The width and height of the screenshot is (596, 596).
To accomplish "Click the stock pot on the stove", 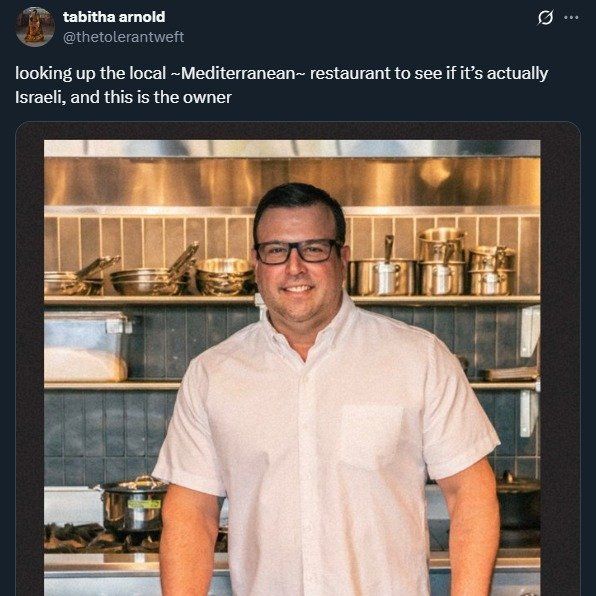I will [x=133, y=504].
